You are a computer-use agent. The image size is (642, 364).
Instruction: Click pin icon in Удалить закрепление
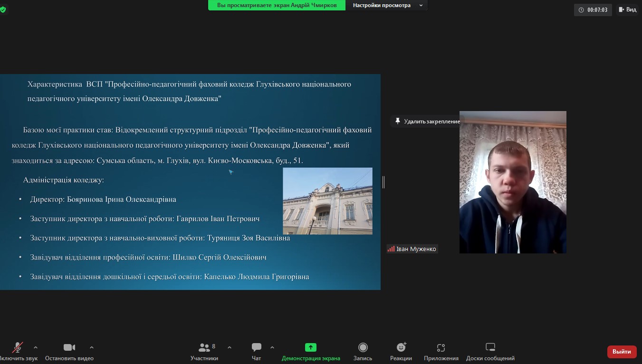tap(398, 121)
